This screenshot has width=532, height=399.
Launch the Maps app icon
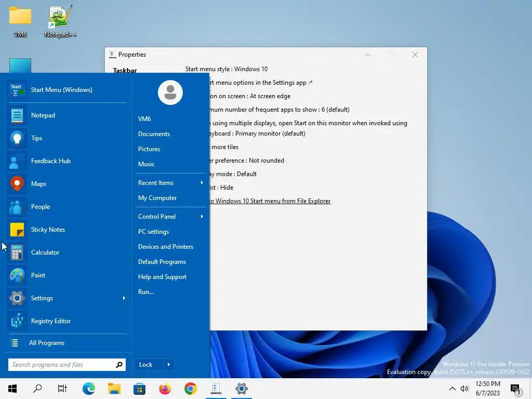point(17,184)
